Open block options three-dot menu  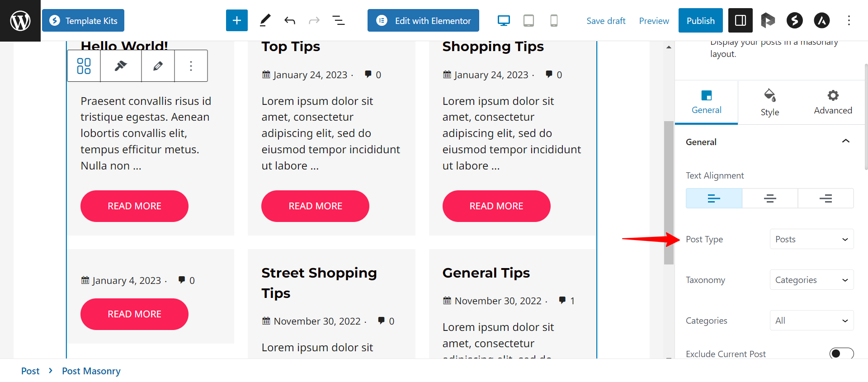[191, 66]
